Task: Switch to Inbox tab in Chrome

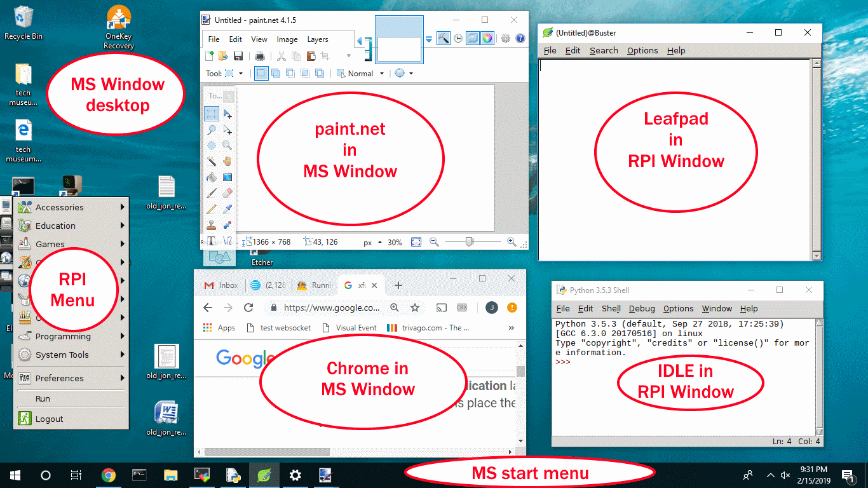Action: 221,285
